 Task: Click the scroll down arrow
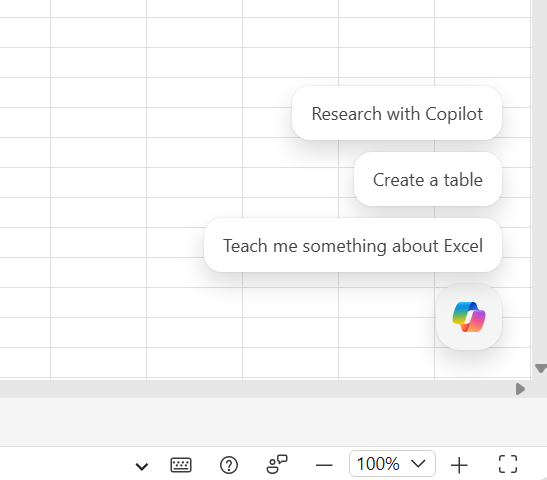pos(540,368)
